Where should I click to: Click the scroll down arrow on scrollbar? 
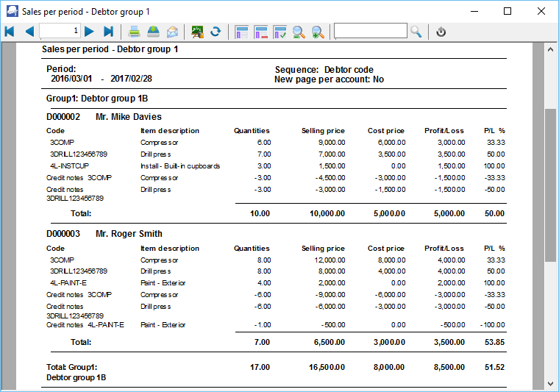[x=550, y=382]
